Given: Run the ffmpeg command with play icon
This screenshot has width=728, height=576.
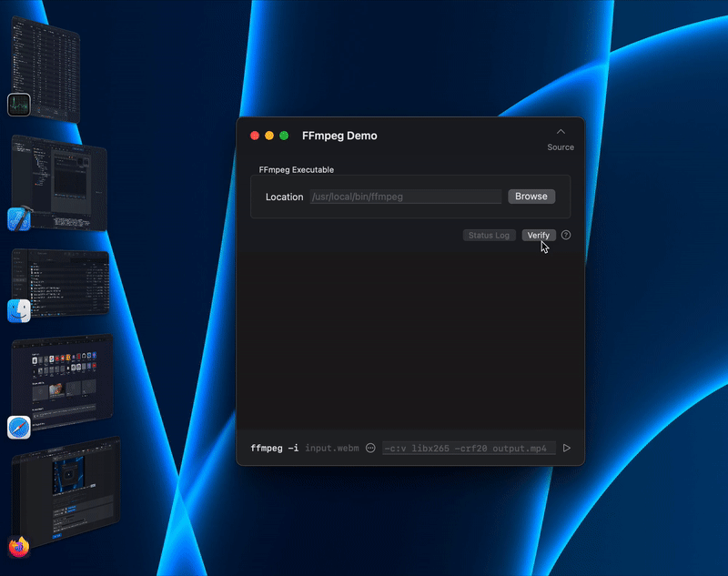Looking at the screenshot, I should pyautogui.click(x=566, y=448).
